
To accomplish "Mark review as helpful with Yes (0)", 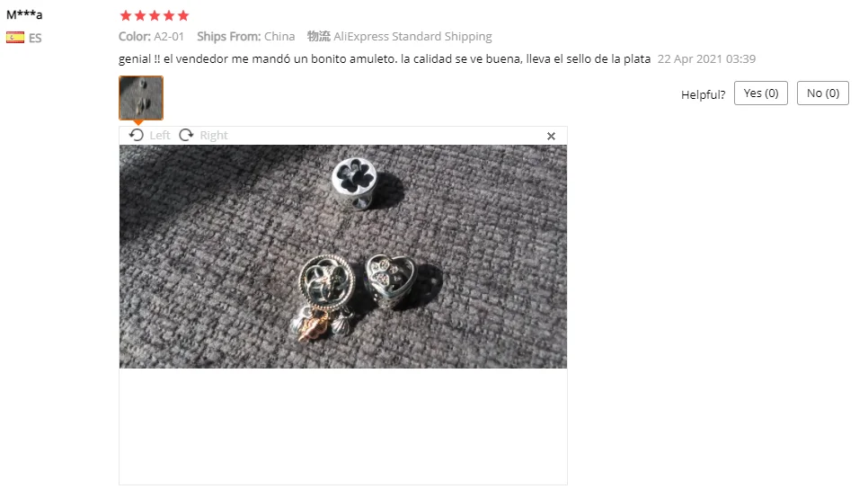I will click(760, 93).
